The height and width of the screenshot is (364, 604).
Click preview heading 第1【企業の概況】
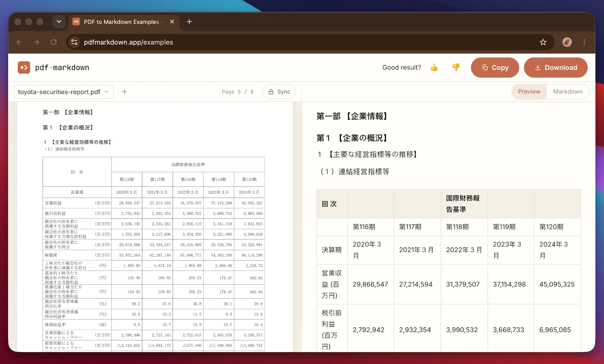point(353,138)
